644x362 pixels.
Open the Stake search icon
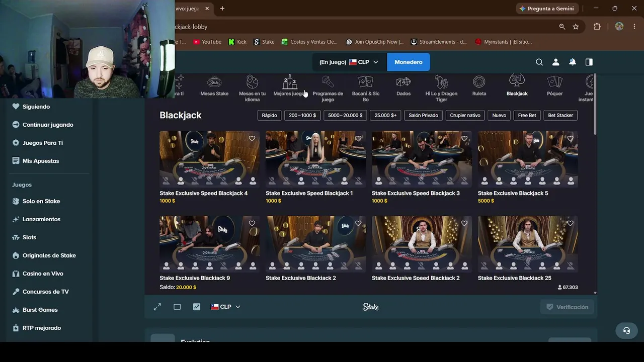tap(539, 62)
